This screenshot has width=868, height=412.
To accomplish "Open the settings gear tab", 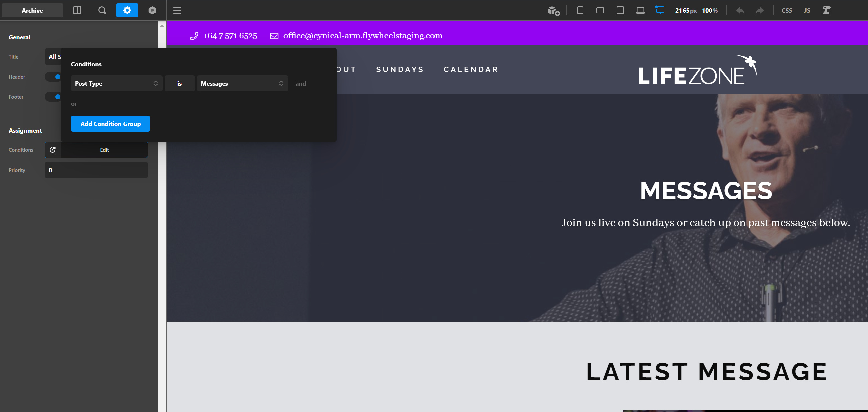I will click(x=127, y=10).
